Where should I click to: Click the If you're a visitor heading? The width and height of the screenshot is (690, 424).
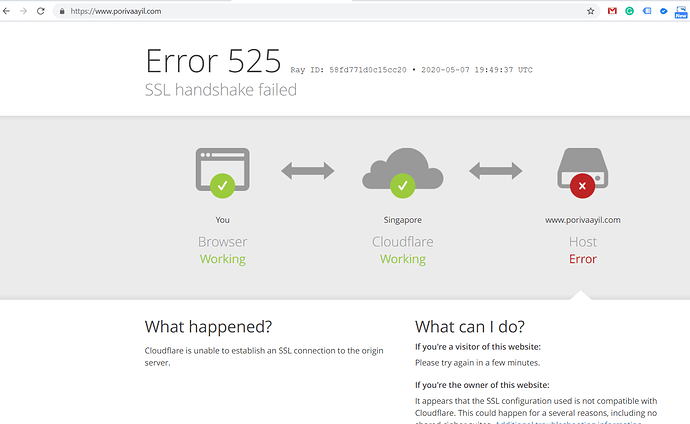(478, 347)
